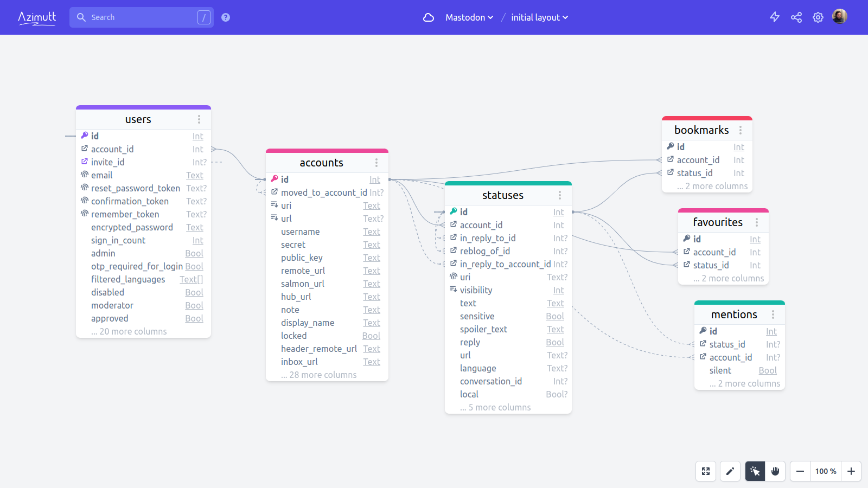Show the 20 more columns of users
The height and width of the screenshot is (488, 868).
(x=129, y=331)
